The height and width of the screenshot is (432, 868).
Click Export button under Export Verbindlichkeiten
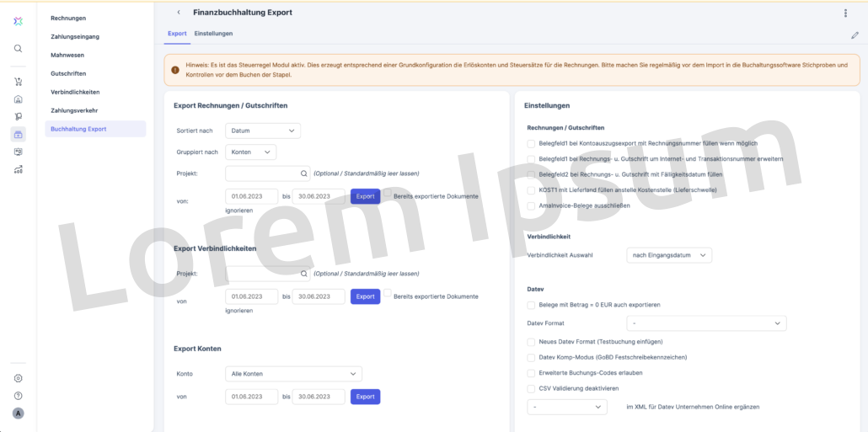pyautogui.click(x=365, y=296)
